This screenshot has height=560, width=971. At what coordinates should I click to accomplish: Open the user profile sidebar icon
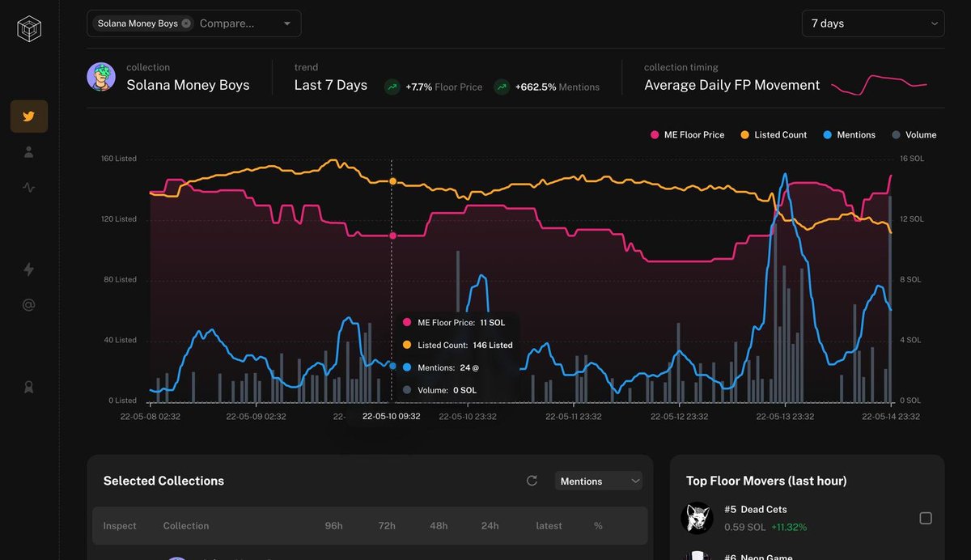coord(29,152)
